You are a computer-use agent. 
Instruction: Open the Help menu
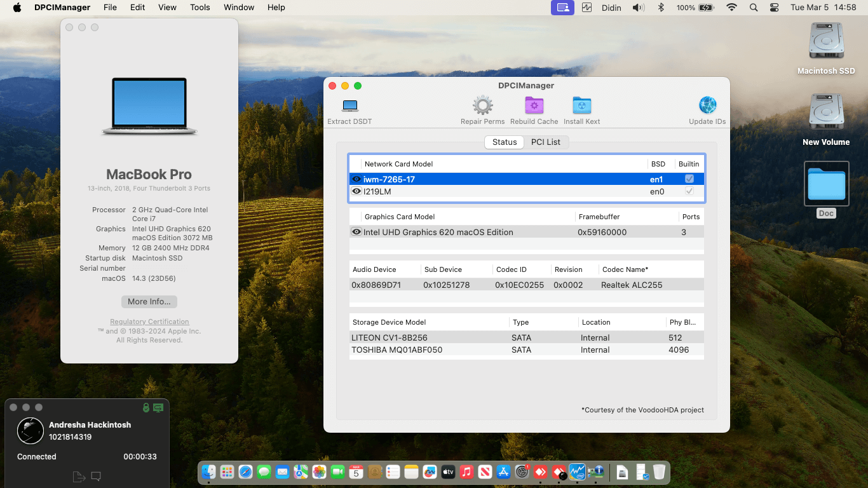coord(276,8)
